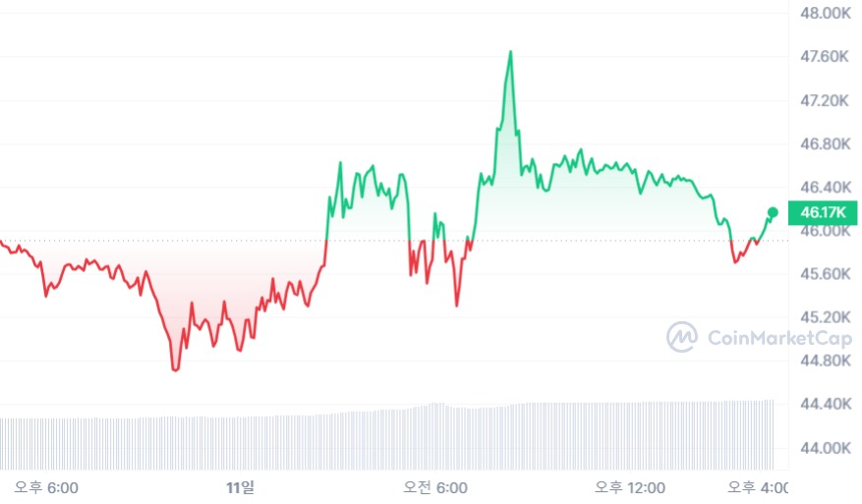The image size is (862, 504).
Task: Click the CoinMarketCap watermark text
Action: [779, 337]
